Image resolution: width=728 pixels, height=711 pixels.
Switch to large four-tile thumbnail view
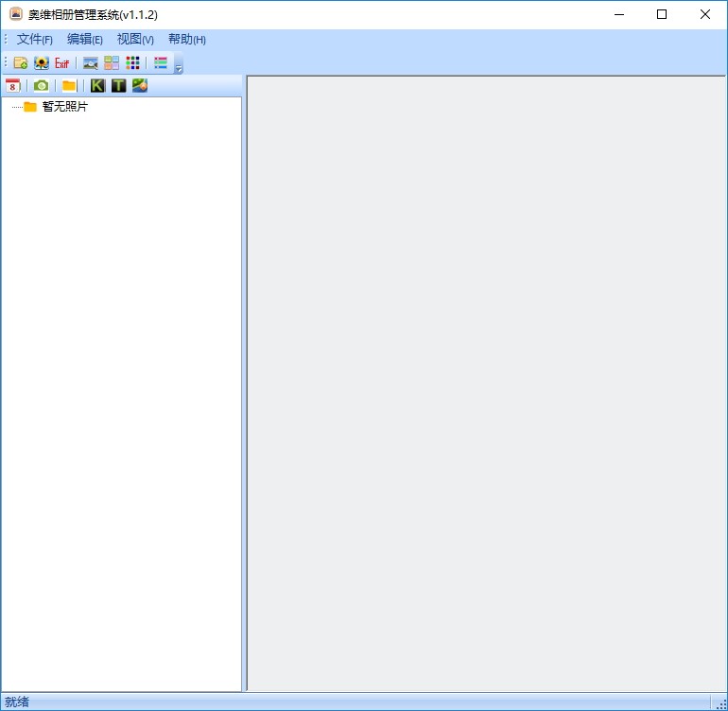coord(112,62)
